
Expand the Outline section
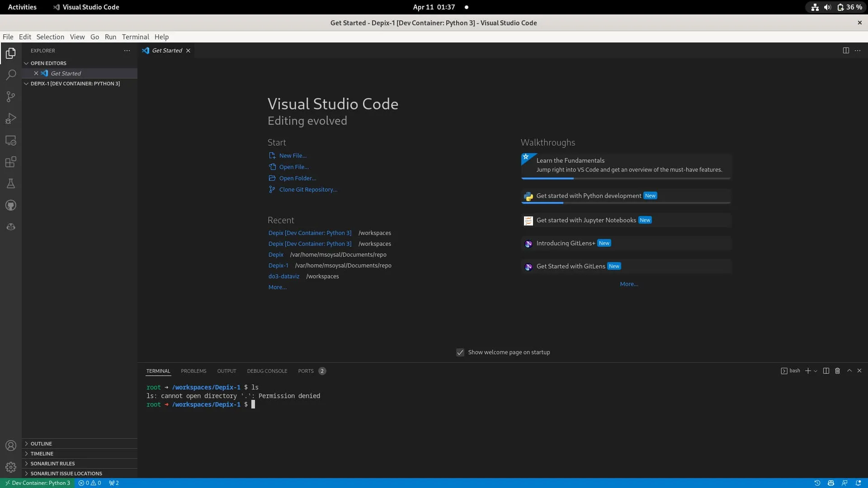point(41,444)
